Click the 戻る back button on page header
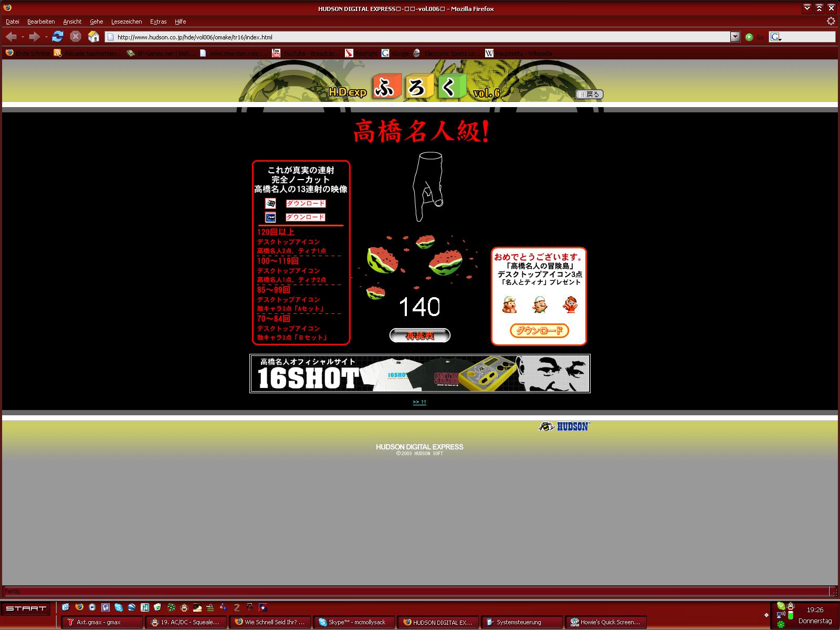The height and width of the screenshot is (630, 840). (x=589, y=94)
